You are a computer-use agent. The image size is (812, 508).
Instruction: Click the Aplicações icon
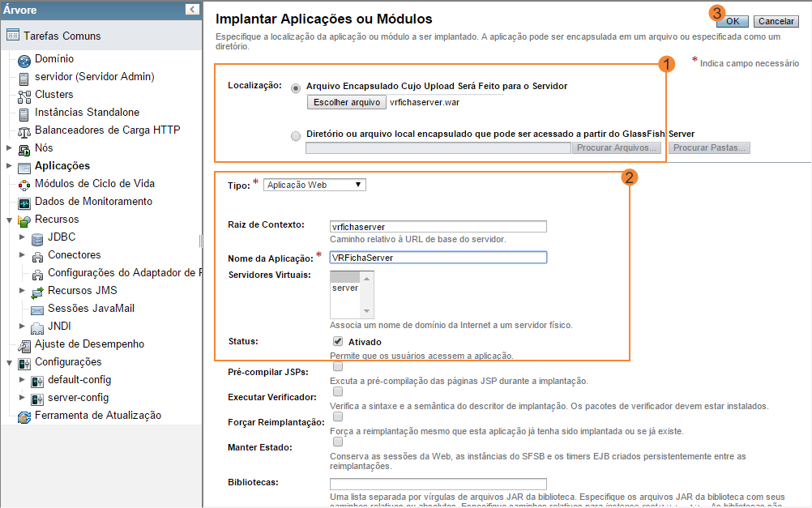point(24,168)
